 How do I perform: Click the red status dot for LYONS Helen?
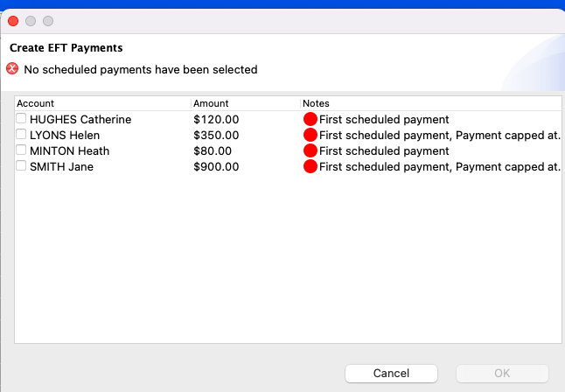(310, 135)
